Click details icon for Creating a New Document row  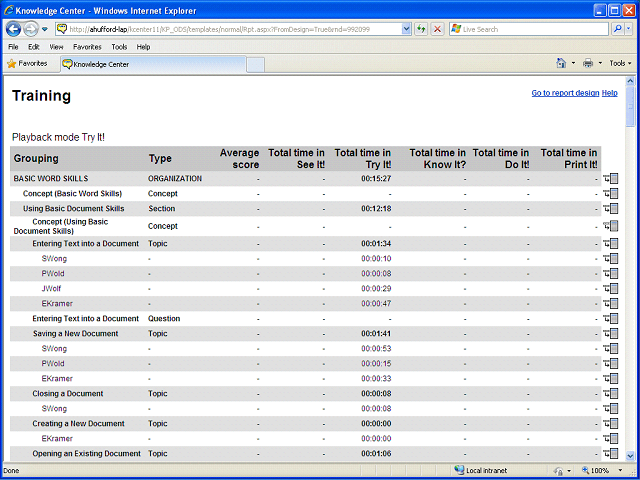pos(611,424)
